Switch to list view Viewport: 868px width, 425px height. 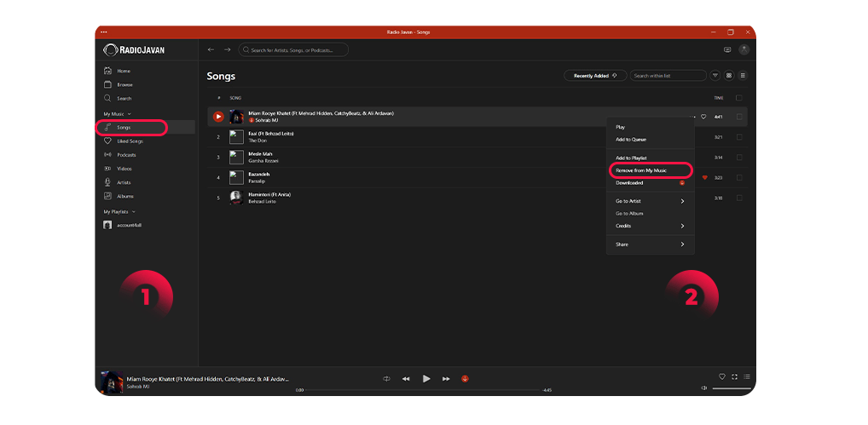(743, 76)
